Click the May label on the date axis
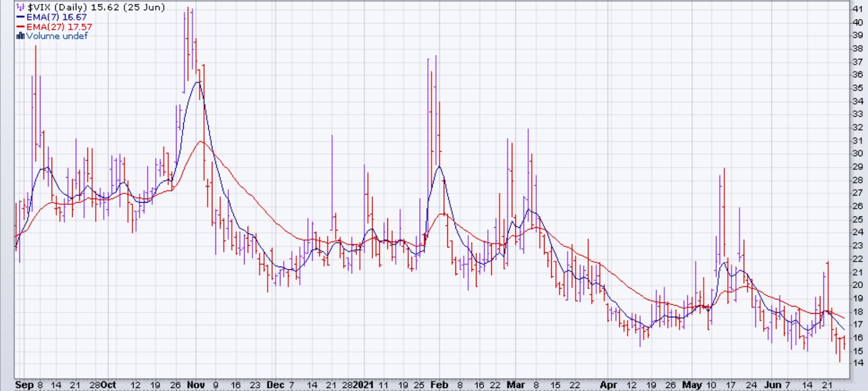The width and height of the screenshot is (868, 391). point(692,385)
